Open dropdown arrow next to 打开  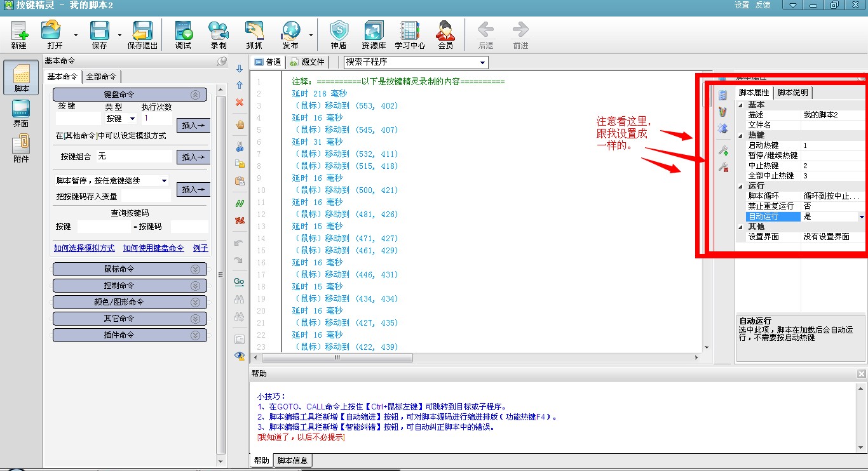(x=76, y=36)
